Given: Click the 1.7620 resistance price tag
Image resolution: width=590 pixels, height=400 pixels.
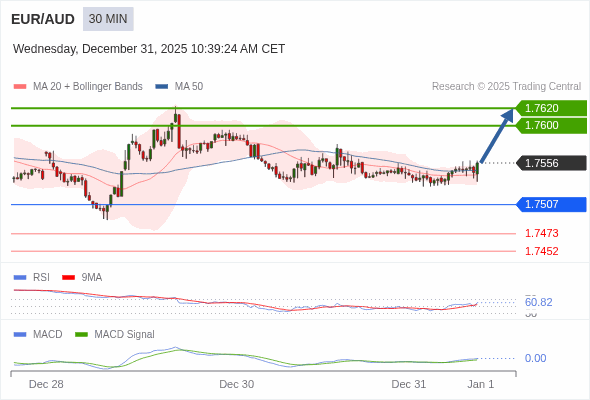Looking at the screenshot, I should click(x=551, y=108).
